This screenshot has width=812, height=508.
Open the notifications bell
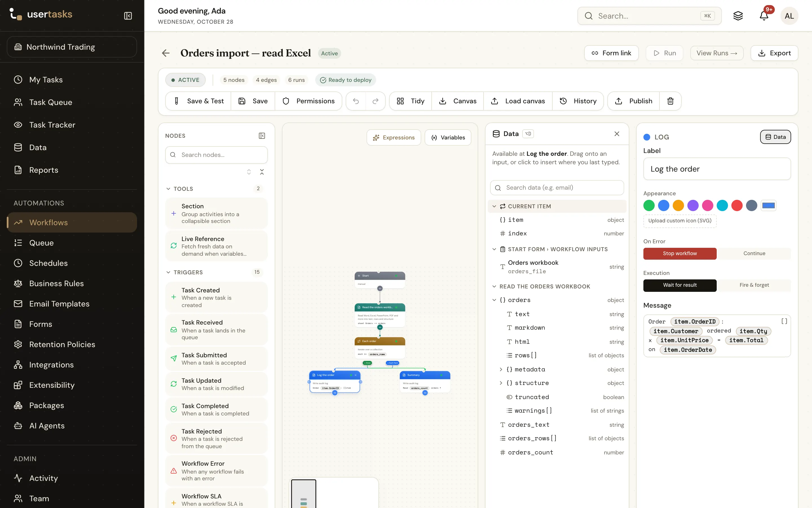point(764,16)
